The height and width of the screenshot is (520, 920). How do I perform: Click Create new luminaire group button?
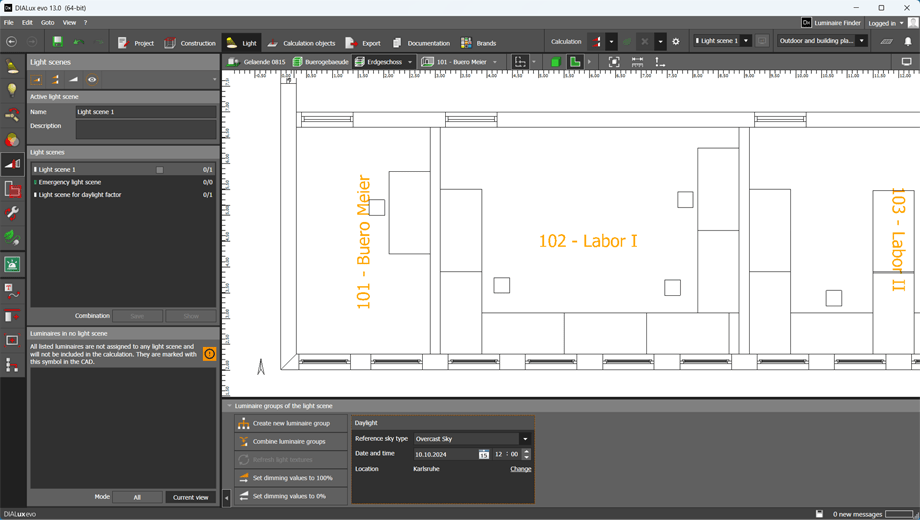291,423
